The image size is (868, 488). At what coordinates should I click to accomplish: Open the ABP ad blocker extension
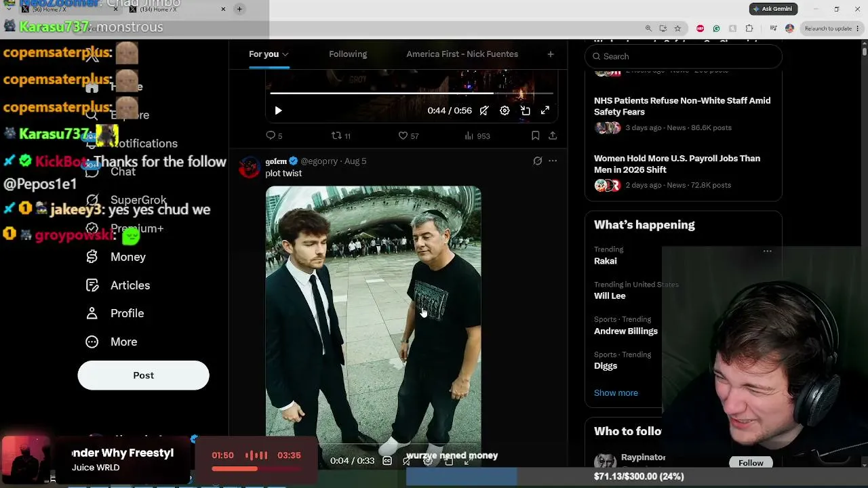tap(700, 28)
